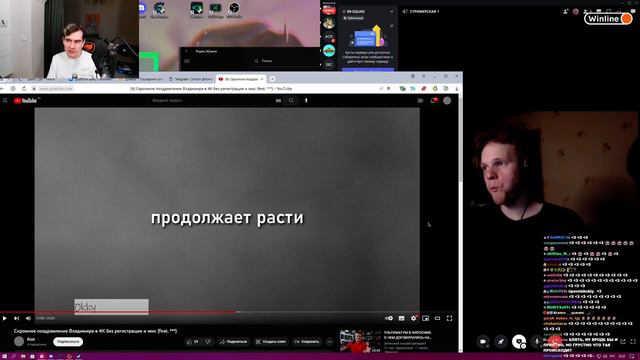Image resolution: width=640 pixels, height=360 pixels.
Task: Click the Сохранить save button
Action: tap(307, 342)
